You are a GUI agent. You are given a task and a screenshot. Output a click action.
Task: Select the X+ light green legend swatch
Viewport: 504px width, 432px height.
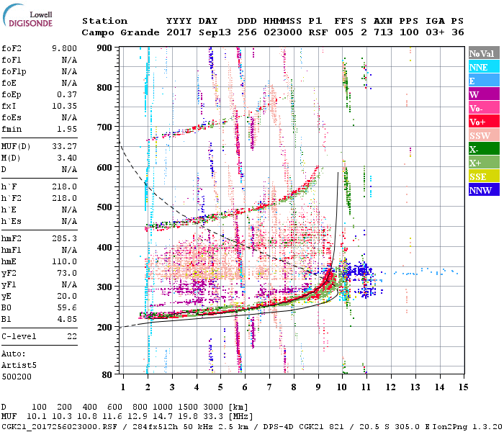click(484, 162)
